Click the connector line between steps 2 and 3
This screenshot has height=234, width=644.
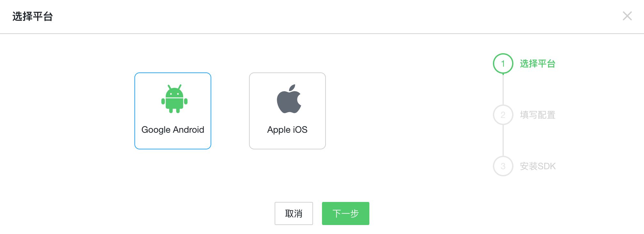click(x=503, y=140)
